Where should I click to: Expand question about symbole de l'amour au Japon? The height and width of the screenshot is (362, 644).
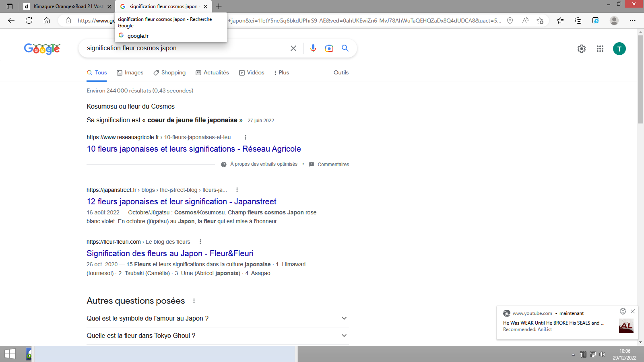tap(218, 319)
